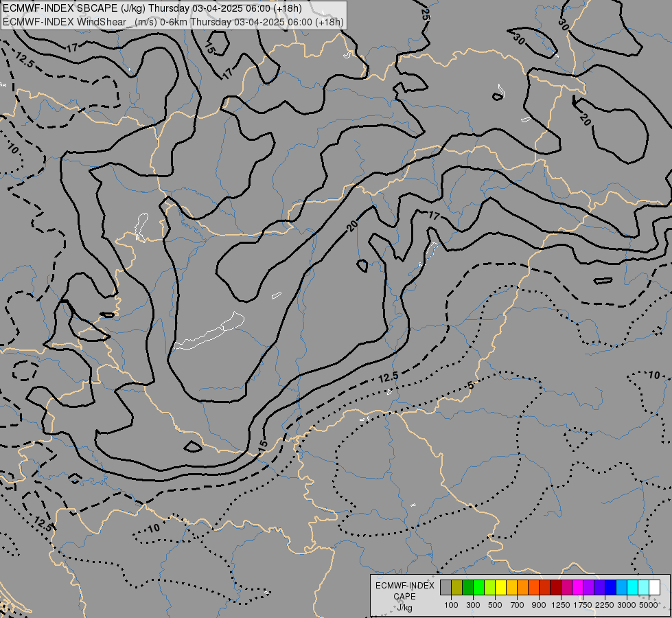Screen dimensions: 672x618
Task: Click the 100 value under the color bar
Action: [x=451, y=605]
